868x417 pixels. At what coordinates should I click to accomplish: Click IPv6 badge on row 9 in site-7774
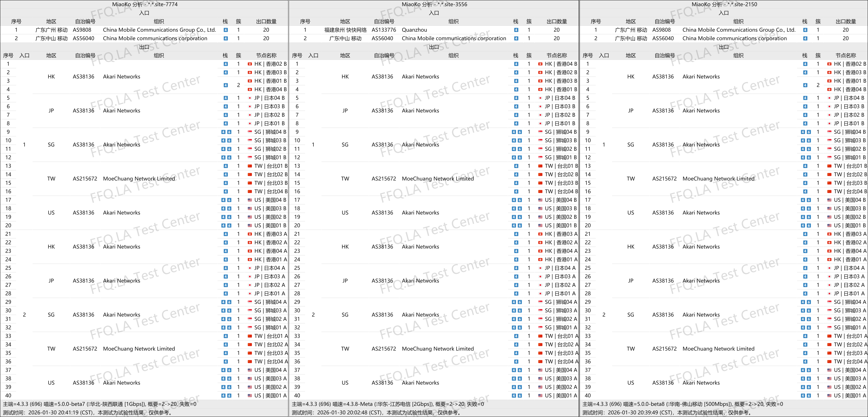(x=229, y=132)
